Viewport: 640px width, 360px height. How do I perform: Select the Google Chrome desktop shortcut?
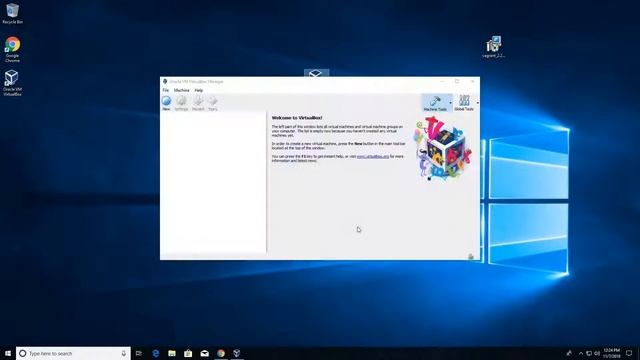tap(12, 49)
